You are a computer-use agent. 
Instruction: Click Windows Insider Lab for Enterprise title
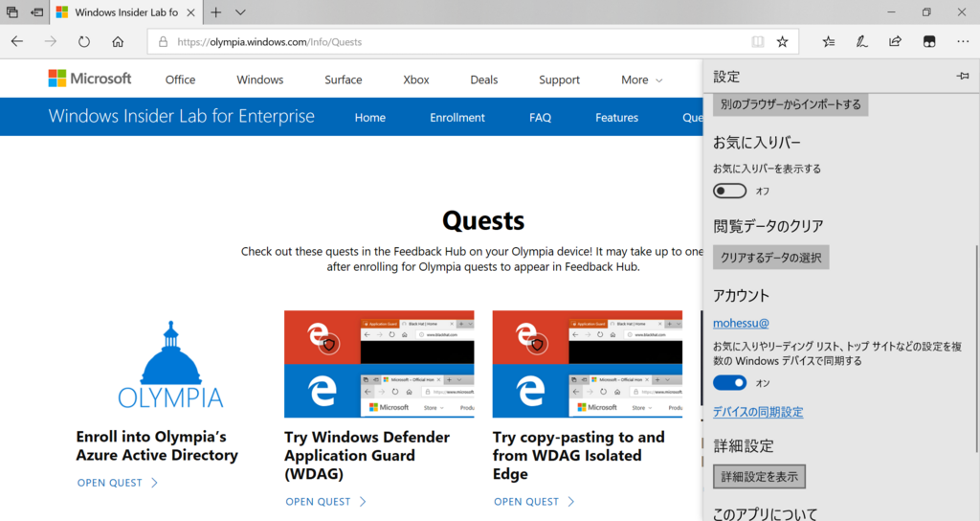[181, 116]
